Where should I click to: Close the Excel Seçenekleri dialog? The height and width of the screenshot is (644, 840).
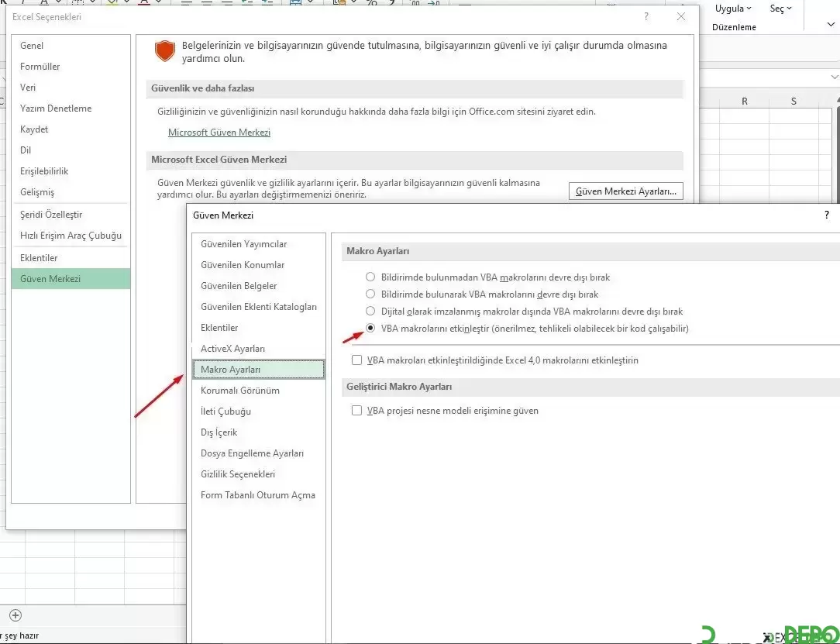681,16
